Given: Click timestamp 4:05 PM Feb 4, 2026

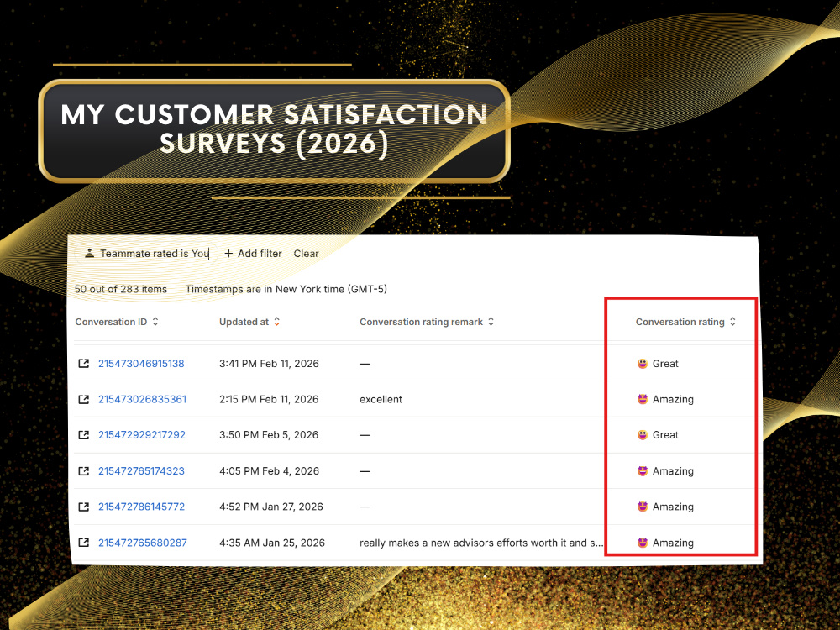Looking at the screenshot, I should tap(269, 471).
